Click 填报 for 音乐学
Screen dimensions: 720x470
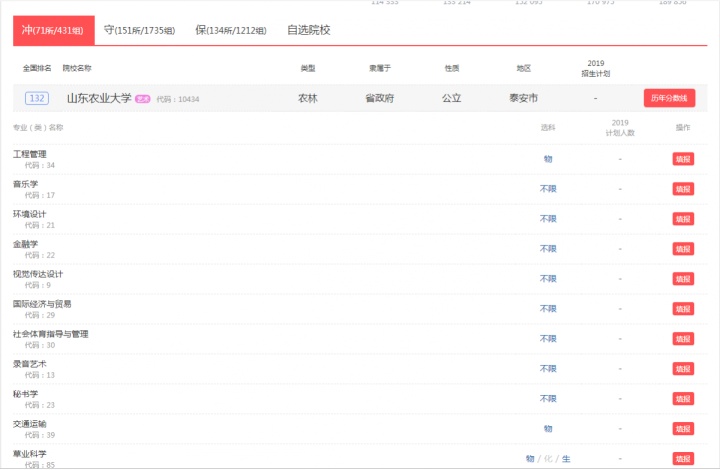[x=683, y=189]
